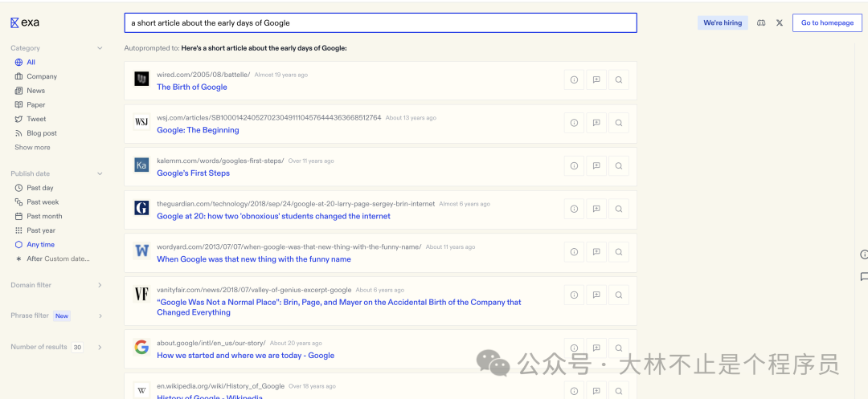The image size is (868, 399).
Task: Collapse the Publish date section chevron
Action: (100, 173)
